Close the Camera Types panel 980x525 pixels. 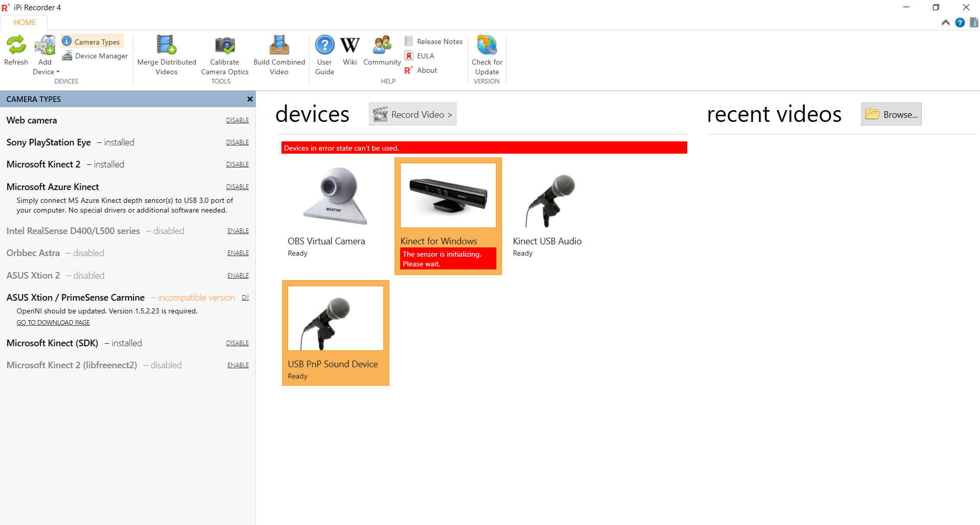coord(250,99)
